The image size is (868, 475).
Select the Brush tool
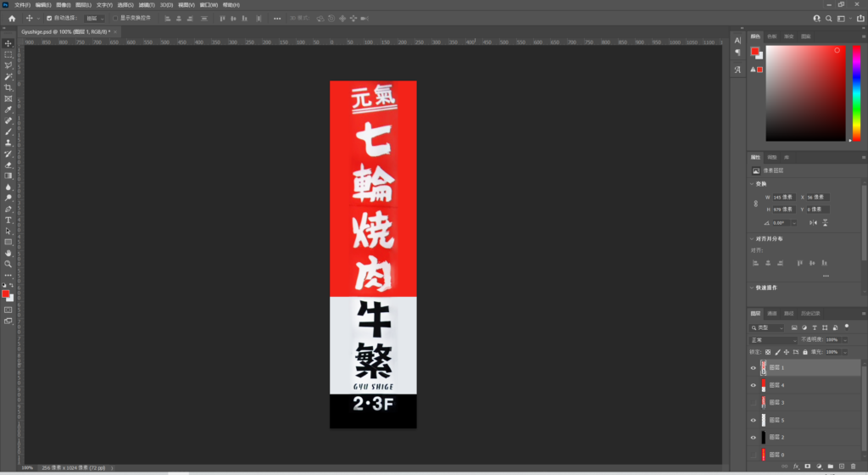8,131
